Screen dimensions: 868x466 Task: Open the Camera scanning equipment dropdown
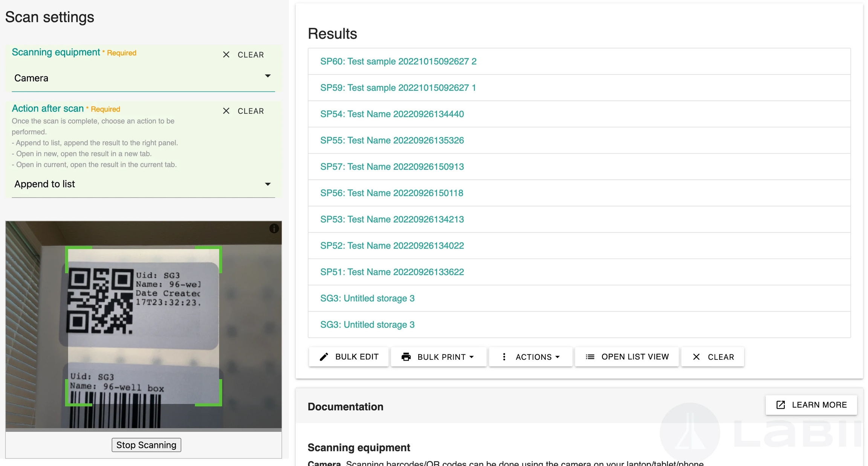tap(143, 78)
